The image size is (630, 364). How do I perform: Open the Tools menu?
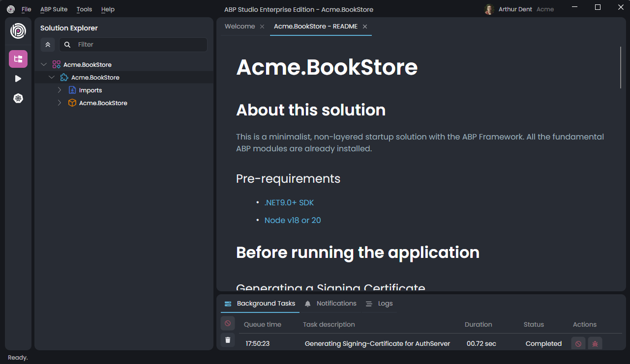[84, 9]
